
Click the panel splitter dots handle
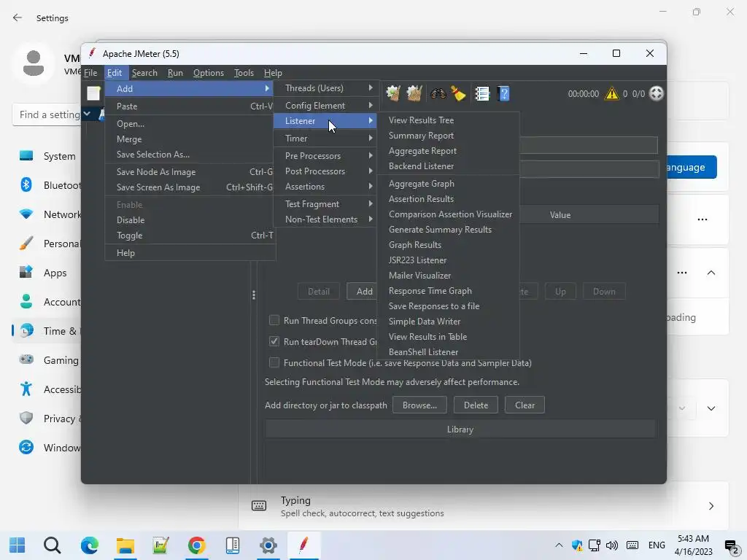click(x=253, y=295)
